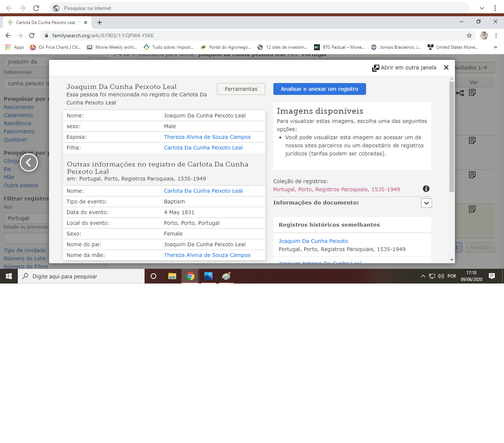Show more bookmarks overflow chevron
This screenshot has width=504, height=443.
(x=495, y=47)
